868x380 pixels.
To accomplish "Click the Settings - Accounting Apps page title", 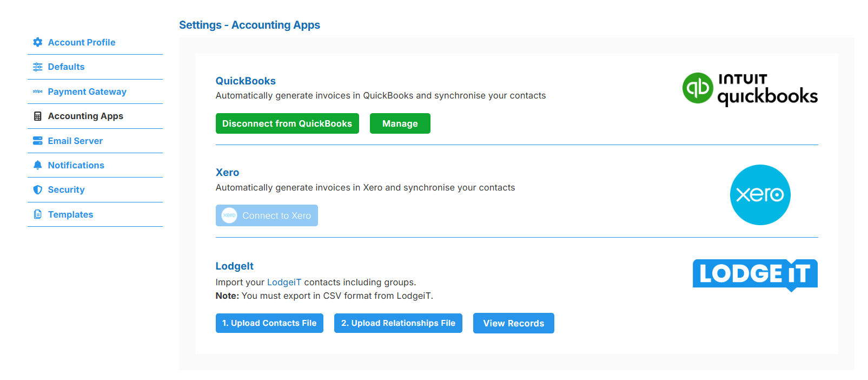I will pyautogui.click(x=249, y=25).
